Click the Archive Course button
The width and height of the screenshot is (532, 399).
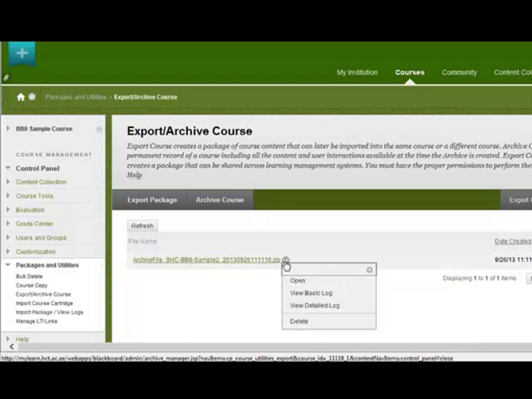coord(220,200)
